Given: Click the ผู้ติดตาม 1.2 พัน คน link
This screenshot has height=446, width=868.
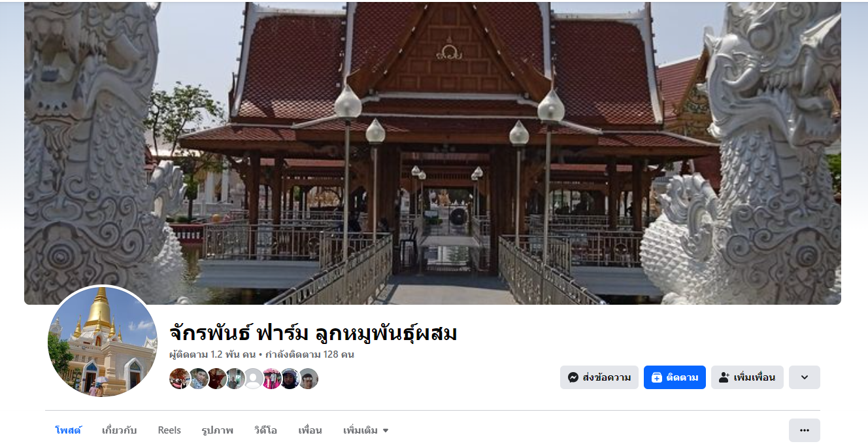Looking at the screenshot, I should click(212, 354).
